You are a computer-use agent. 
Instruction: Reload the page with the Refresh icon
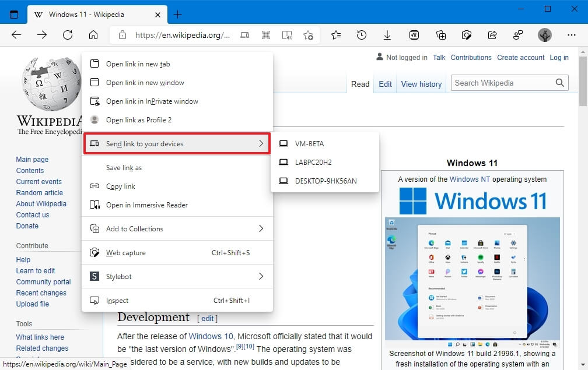point(68,35)
